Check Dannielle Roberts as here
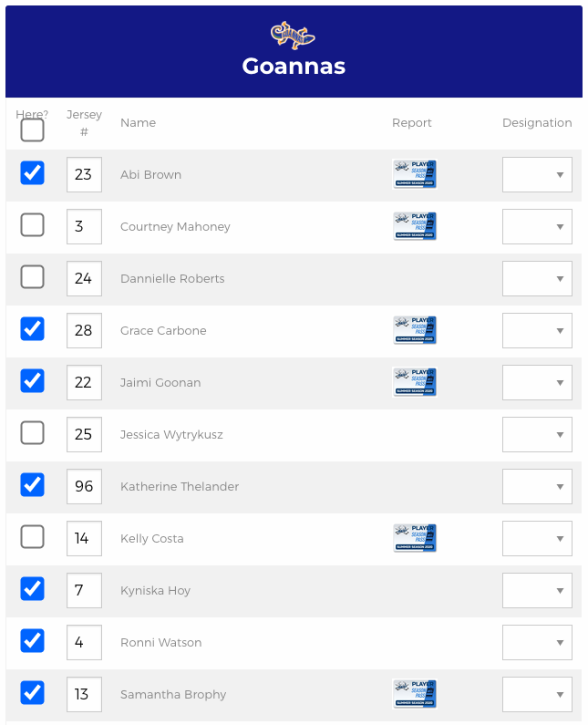This screenshot has height=725, width=588. [32, 277]
